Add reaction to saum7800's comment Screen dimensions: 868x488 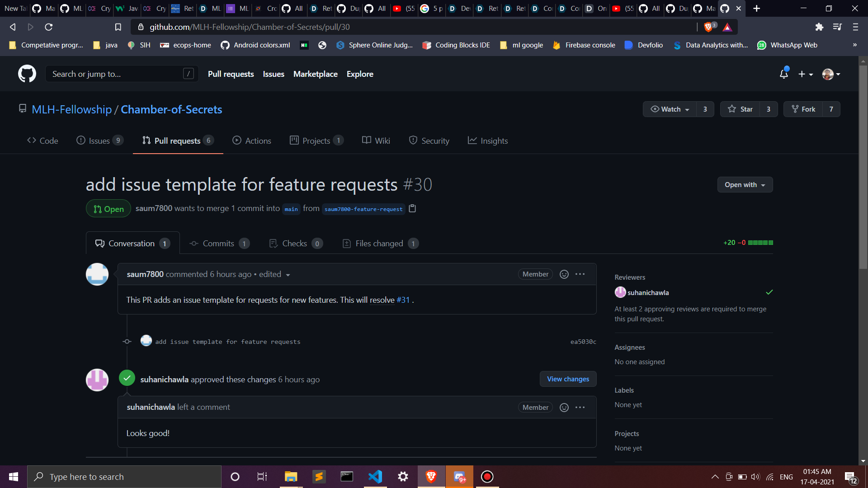point(564,274)
